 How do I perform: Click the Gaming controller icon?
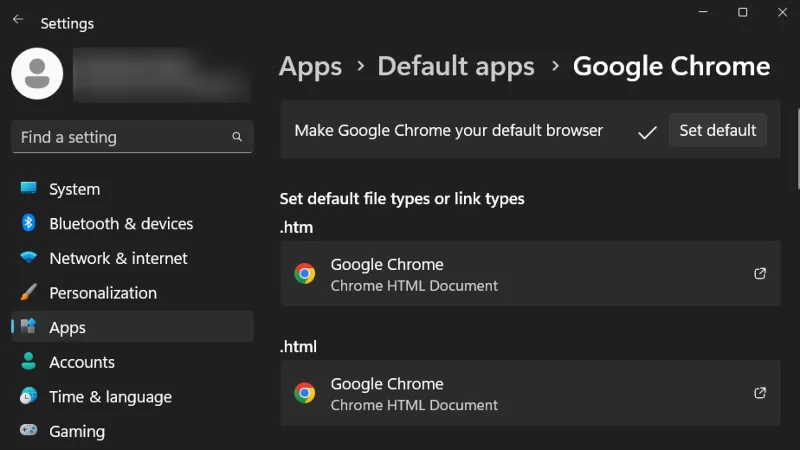tap(29, 430)
